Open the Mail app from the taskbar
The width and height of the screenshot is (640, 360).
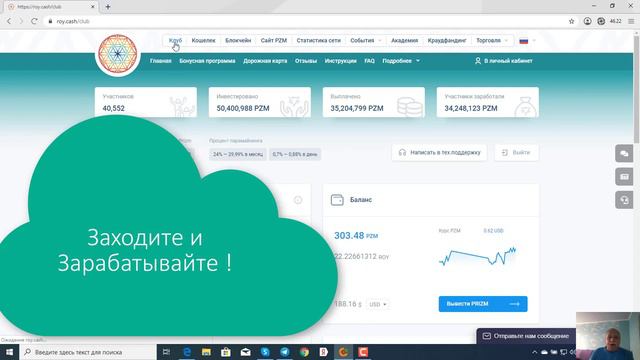pos(245,352)
